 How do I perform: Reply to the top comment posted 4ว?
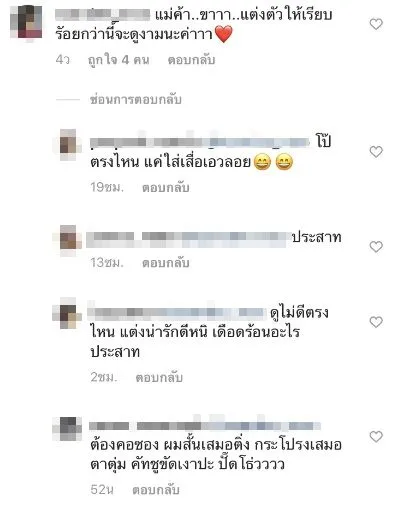[x=191, y=60]
